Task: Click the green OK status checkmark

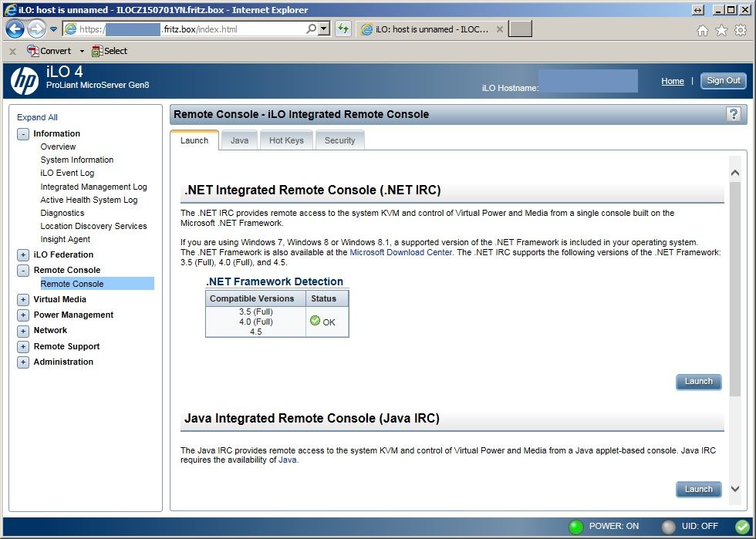Action: point(316,321)
